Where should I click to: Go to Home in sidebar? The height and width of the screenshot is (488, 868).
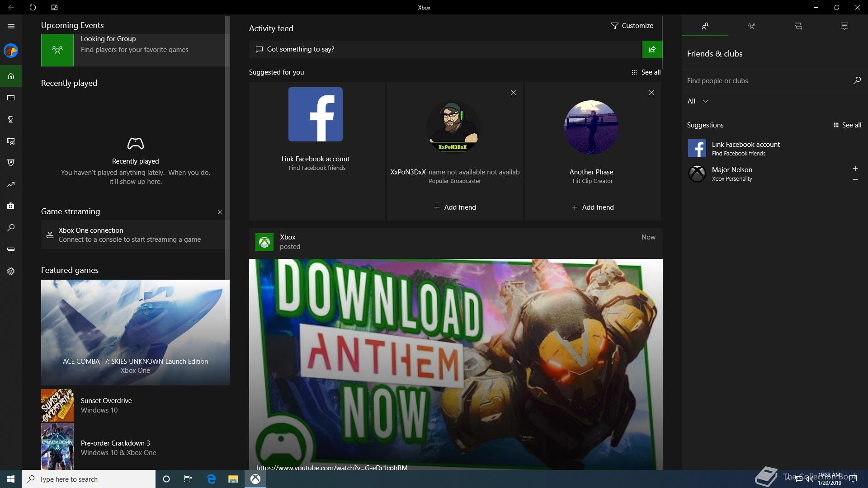point(11,76)
